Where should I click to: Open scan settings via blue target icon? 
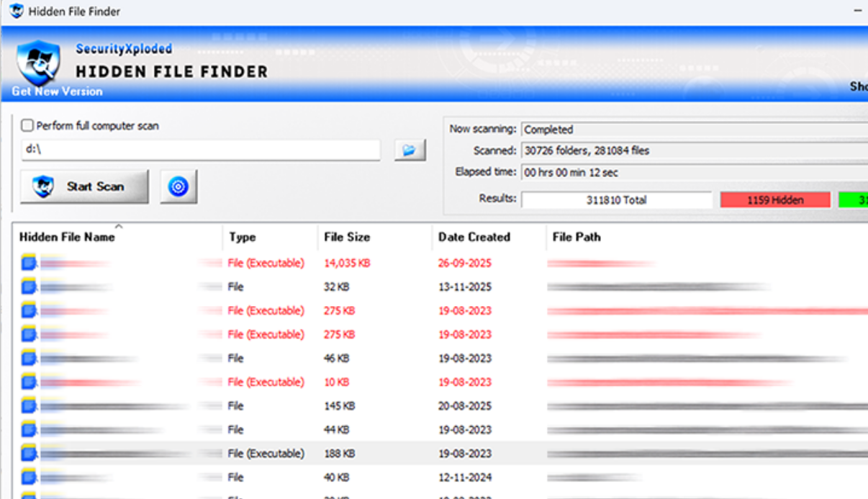click(x=178, y=186)
